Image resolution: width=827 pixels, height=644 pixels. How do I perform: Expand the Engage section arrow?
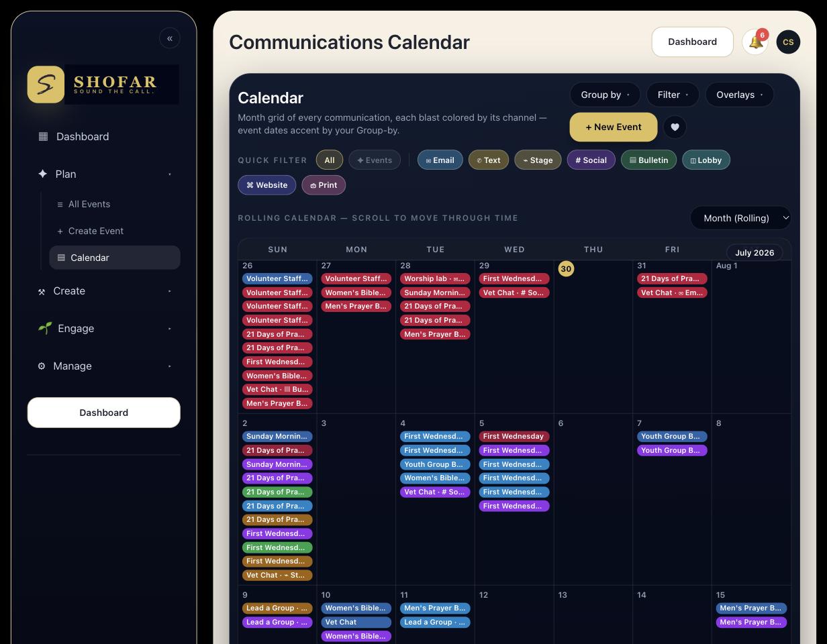coord(169,329)
